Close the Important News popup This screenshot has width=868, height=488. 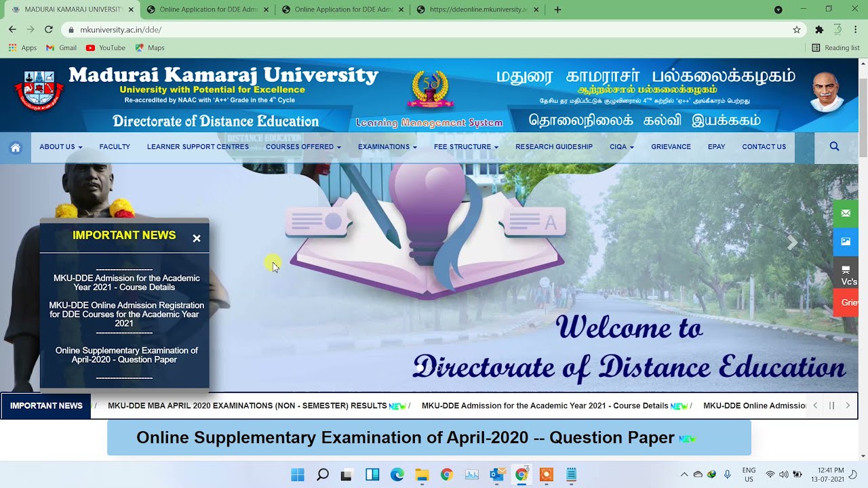point(197,239)
